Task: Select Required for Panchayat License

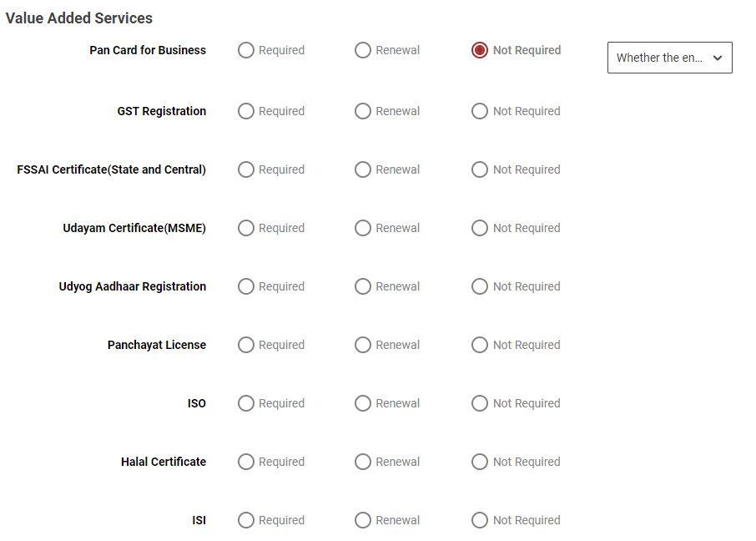Action: point(246,345)
